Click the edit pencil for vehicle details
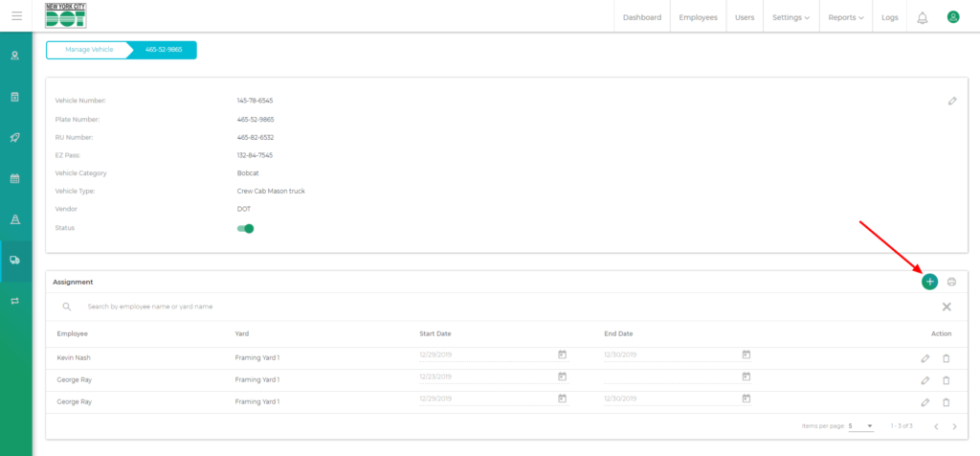980x456 pixels. tap(952, 101)
